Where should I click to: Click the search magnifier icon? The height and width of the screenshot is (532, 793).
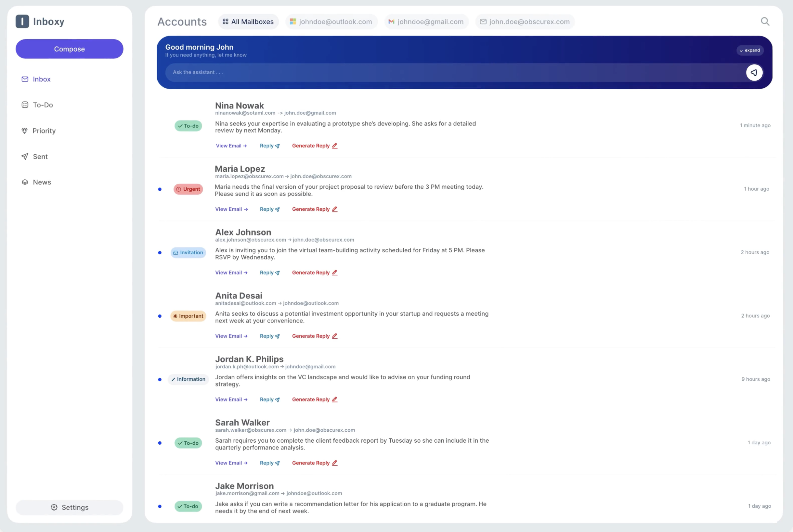(x=765, y=21)
